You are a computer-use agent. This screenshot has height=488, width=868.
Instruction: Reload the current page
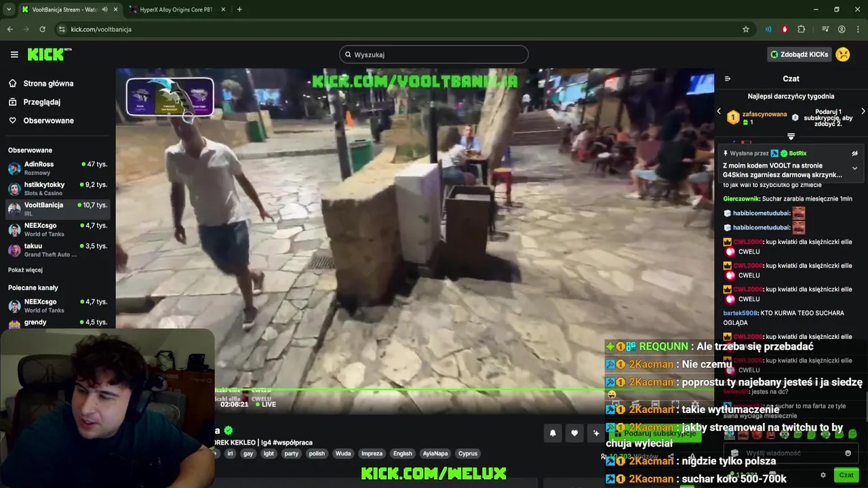pyautogui.click(x=42, y=29)
